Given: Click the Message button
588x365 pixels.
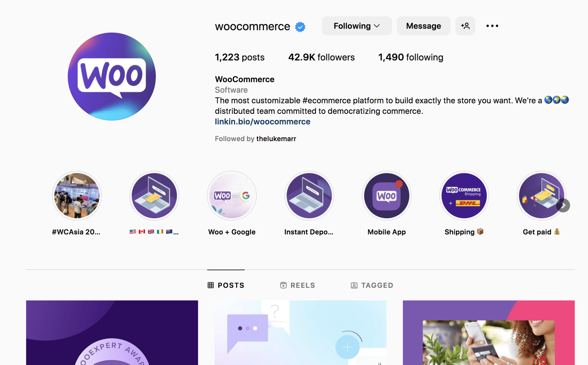Looking at the screenshot, I should 423,26.
